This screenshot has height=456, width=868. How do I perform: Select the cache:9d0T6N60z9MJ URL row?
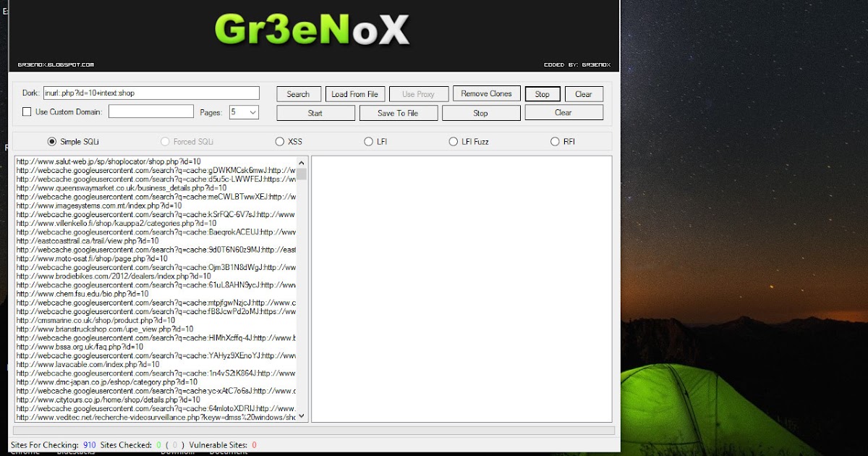(156, 250)
